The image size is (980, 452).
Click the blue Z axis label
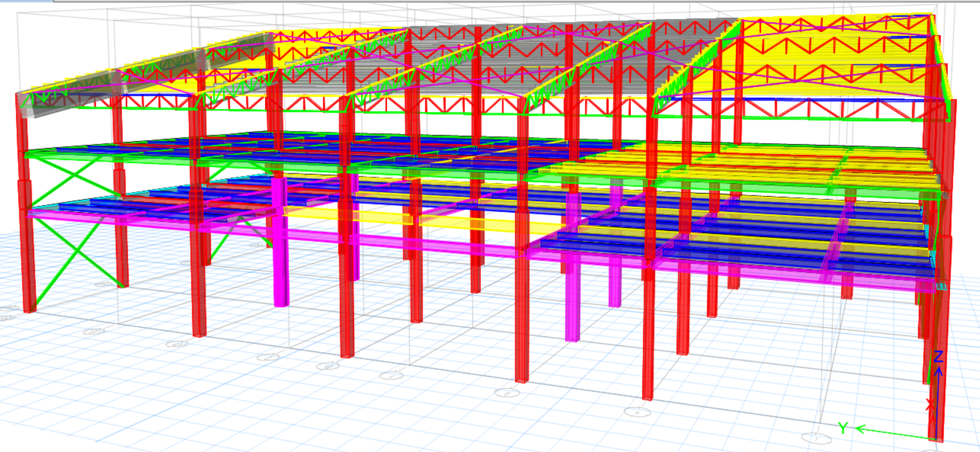[x=938, y=356]
